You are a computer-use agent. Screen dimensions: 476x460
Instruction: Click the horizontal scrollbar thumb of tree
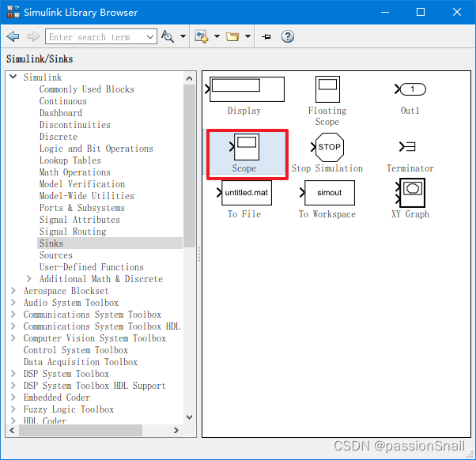point(81,430)
